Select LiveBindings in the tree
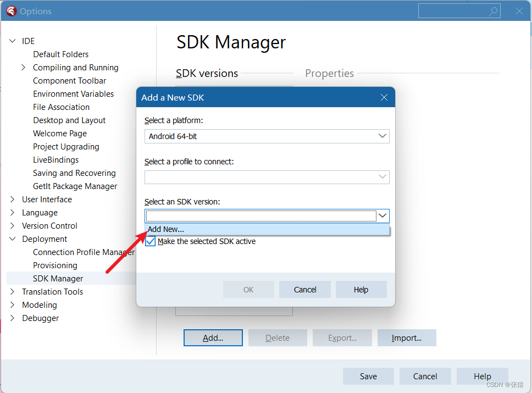532x393 pixels. 56,160
